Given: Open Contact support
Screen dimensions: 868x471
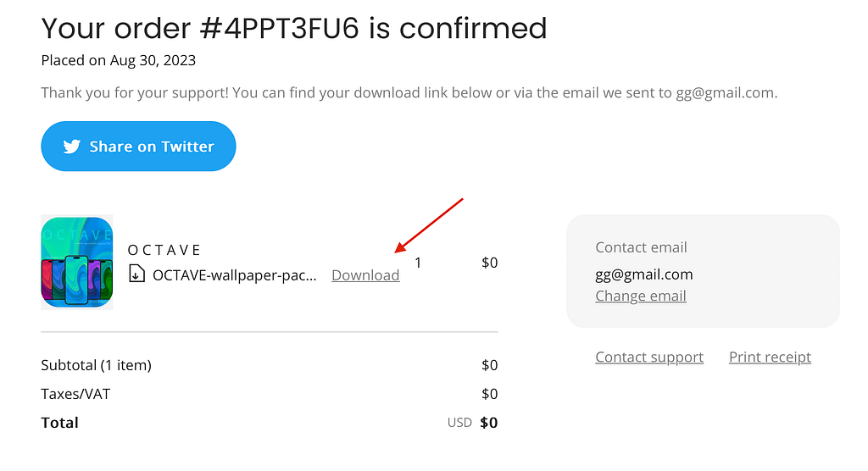Looking at the screenshot, I should 649,357.
